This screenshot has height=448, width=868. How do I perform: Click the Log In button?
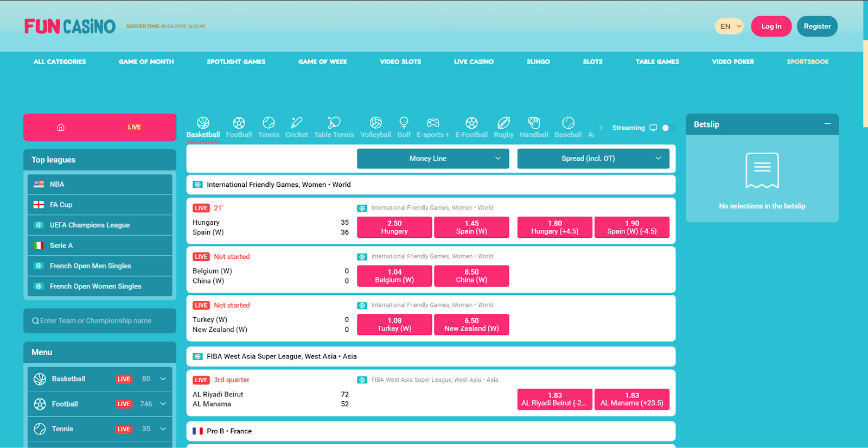pyautogui.click(x=771, y=26)
